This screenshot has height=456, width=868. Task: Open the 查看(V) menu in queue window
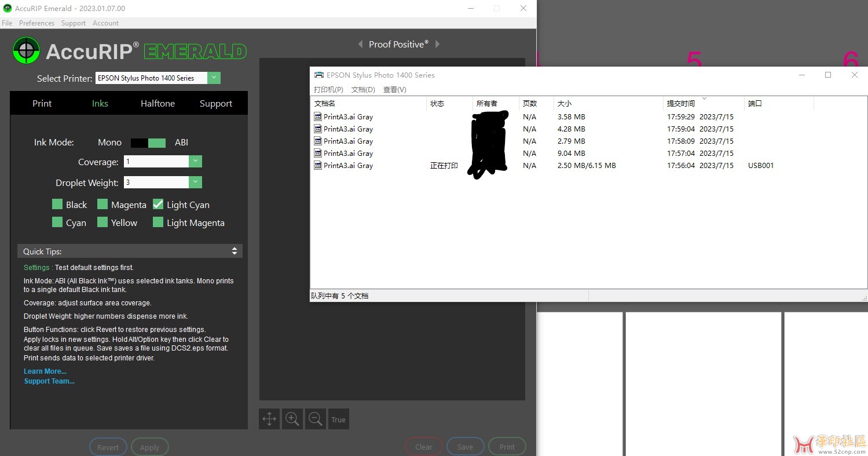tap(395, 90)
